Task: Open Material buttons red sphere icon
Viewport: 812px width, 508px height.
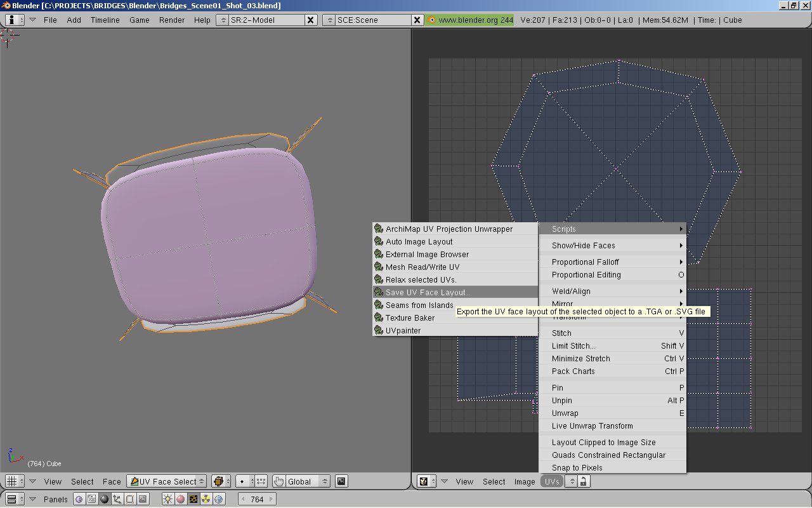Action: coord(180,499)
